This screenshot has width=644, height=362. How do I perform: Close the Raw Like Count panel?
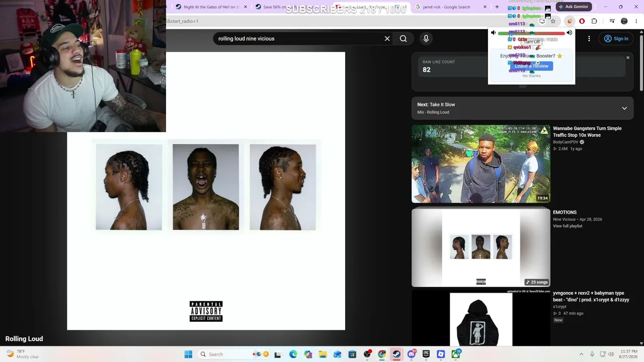click(x=628, y=58)
